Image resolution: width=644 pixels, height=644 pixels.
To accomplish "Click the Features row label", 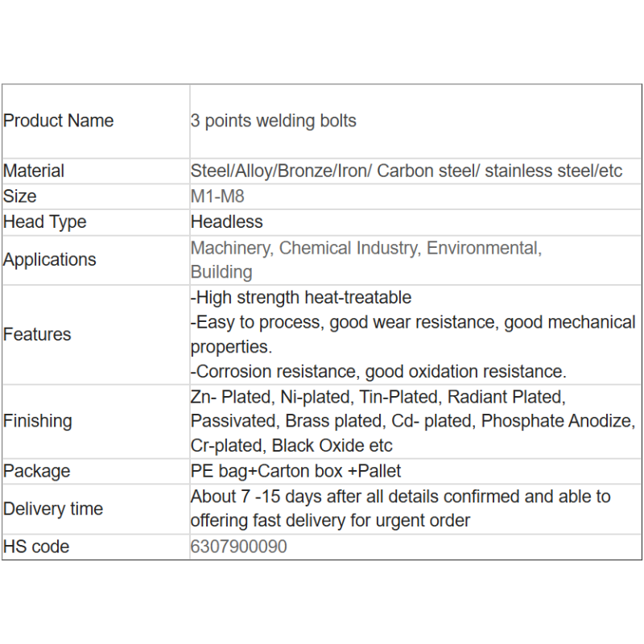I will tap(37, 334).
